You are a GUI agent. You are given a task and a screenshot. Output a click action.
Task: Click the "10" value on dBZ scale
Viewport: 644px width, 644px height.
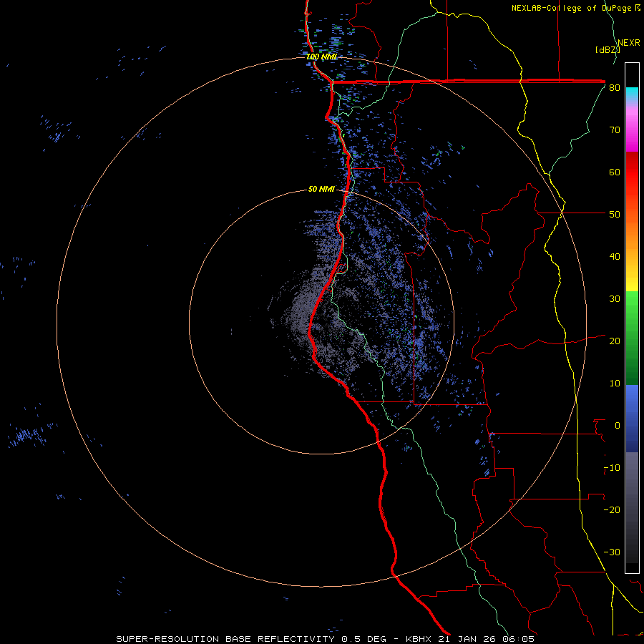[x=615, y=384]
